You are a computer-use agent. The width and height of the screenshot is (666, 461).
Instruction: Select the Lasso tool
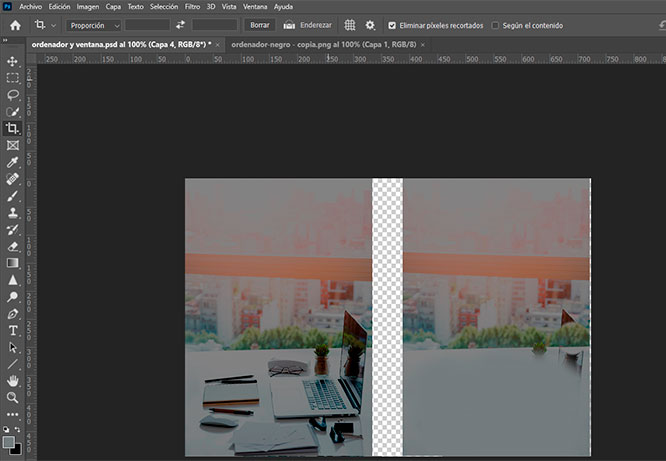pos(12,94)
